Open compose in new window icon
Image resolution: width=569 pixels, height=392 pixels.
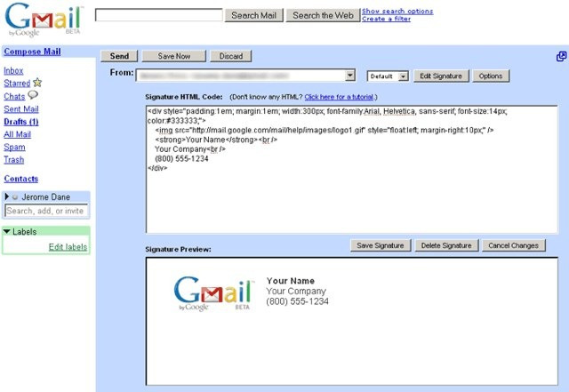pos(561,56)
